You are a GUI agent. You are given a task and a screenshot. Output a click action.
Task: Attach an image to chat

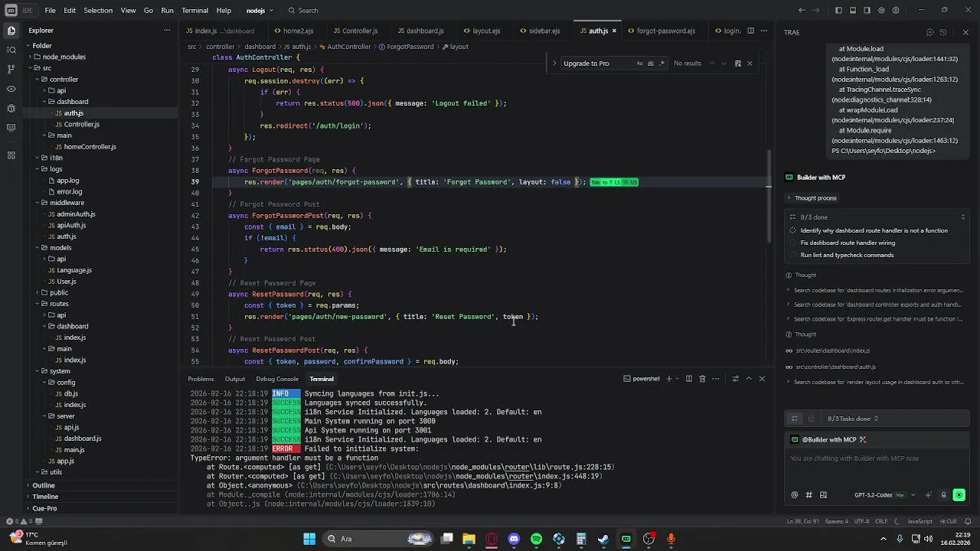point(823,495)
